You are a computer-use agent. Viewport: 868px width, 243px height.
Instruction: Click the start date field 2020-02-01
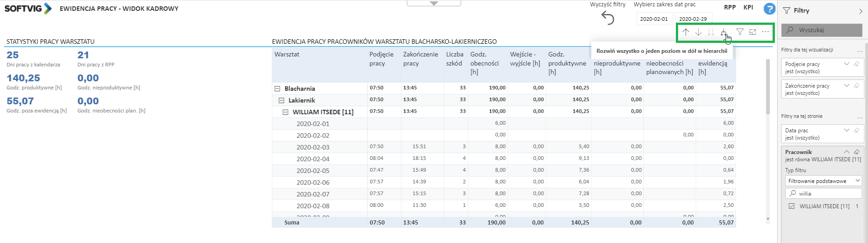click(x=654, y=19)
